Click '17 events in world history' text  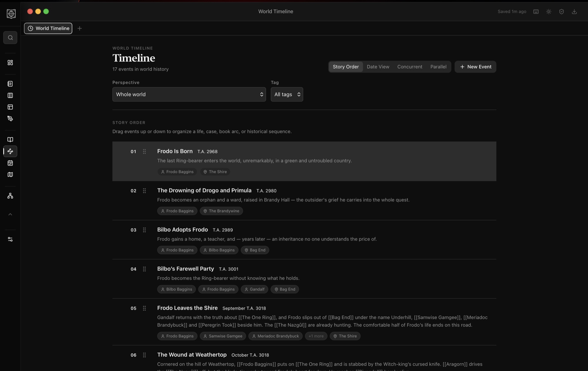[141, 69]
